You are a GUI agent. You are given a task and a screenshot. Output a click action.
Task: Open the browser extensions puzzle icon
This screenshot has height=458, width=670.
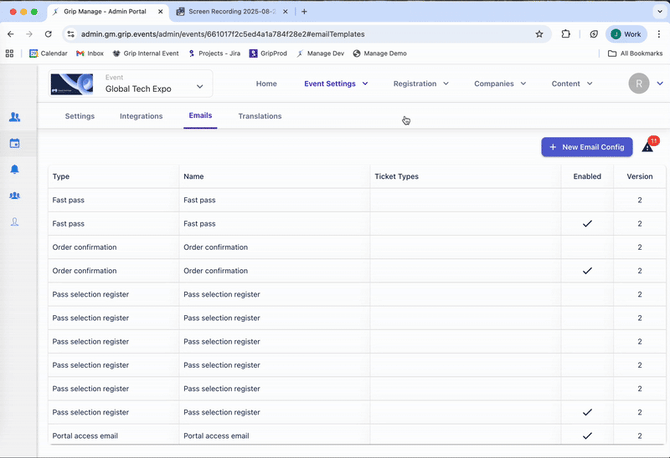[x=566, y=34]
